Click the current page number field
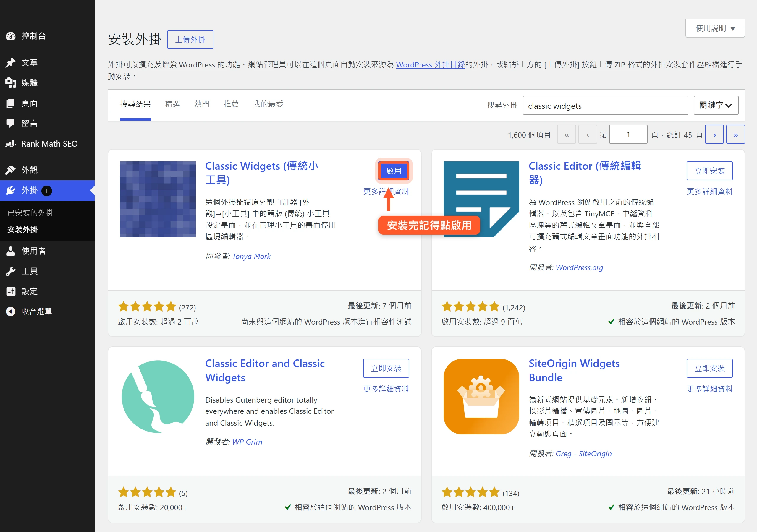Screen dimensions: 757x532 point(628,134)
